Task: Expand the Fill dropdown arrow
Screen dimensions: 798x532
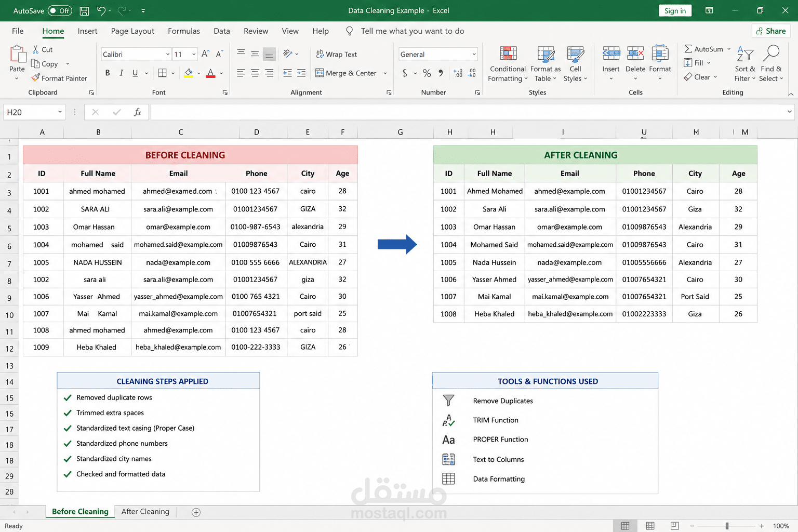Action: pyautogui.click(x=709, y=63)
